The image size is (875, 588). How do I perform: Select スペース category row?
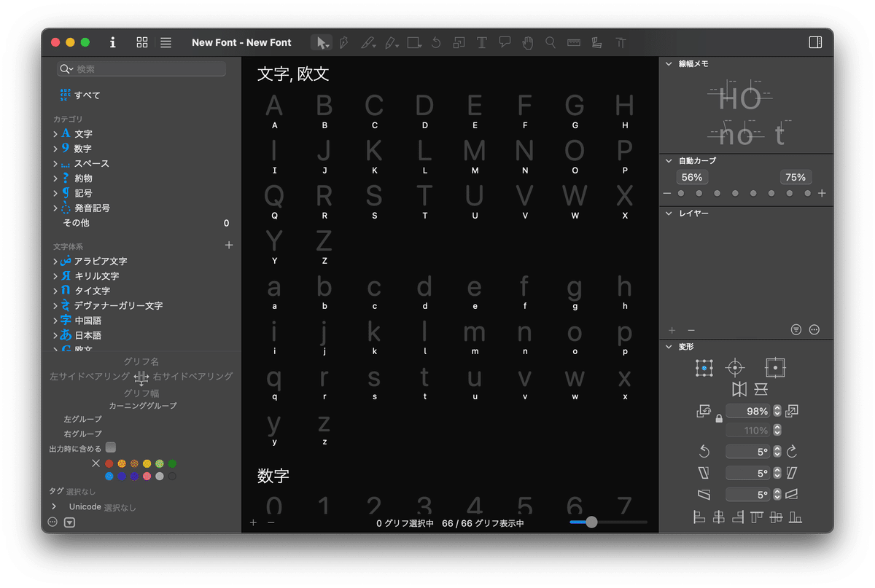point(142,163)
